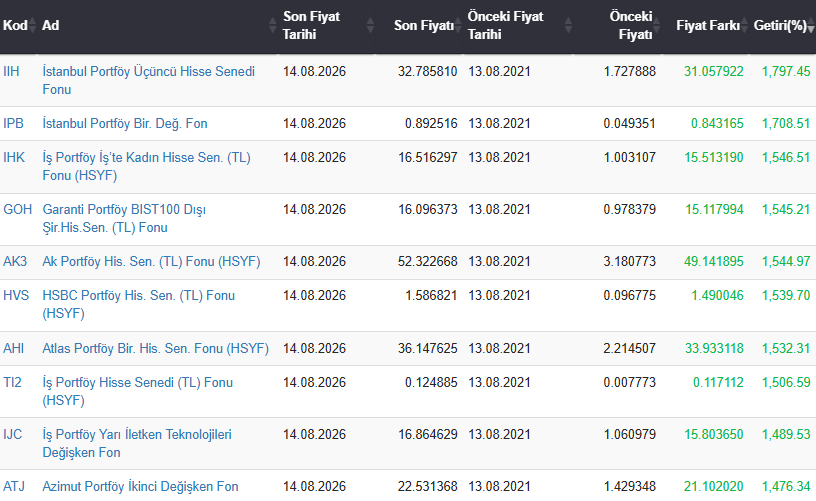Image resolution: width=816 pixels, height=501 pixels.
Task: Select return value 1,545.21
Action: pyautogui.click(x=786, y=209)
